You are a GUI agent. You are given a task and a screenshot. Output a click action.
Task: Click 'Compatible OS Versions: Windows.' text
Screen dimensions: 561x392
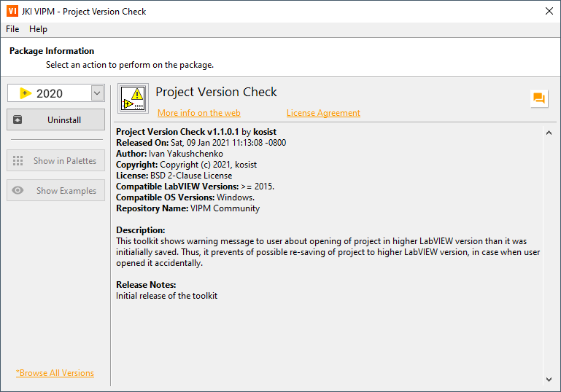tap(185, 197)
